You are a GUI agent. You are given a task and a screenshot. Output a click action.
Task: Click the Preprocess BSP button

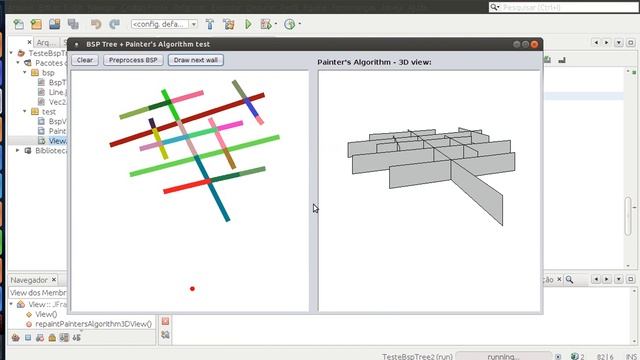[133, 60]
